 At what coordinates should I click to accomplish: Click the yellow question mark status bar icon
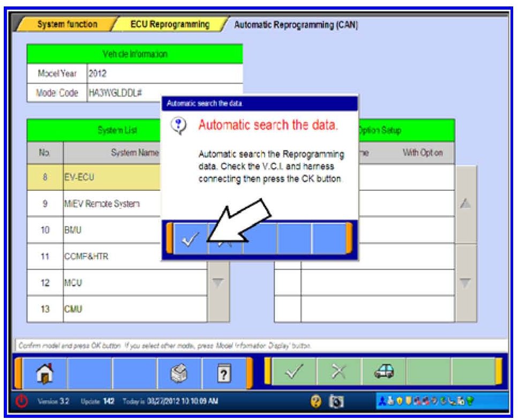[317, 402]
